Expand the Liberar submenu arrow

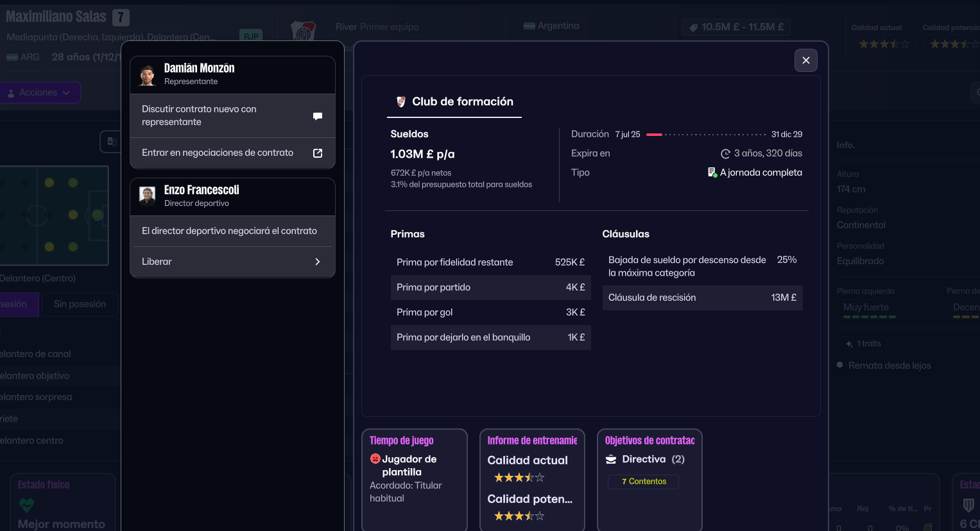click(x=318, y=262)
